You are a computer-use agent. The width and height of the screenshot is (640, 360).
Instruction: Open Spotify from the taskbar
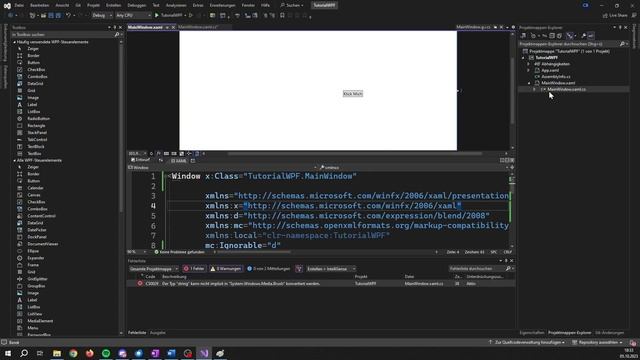point(106,353)
